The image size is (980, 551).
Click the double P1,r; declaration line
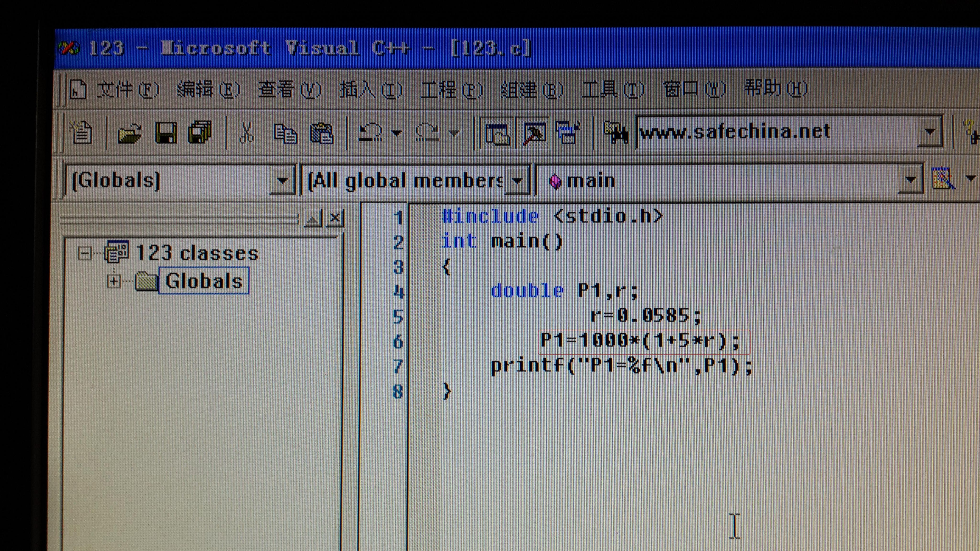coord(565,291)
